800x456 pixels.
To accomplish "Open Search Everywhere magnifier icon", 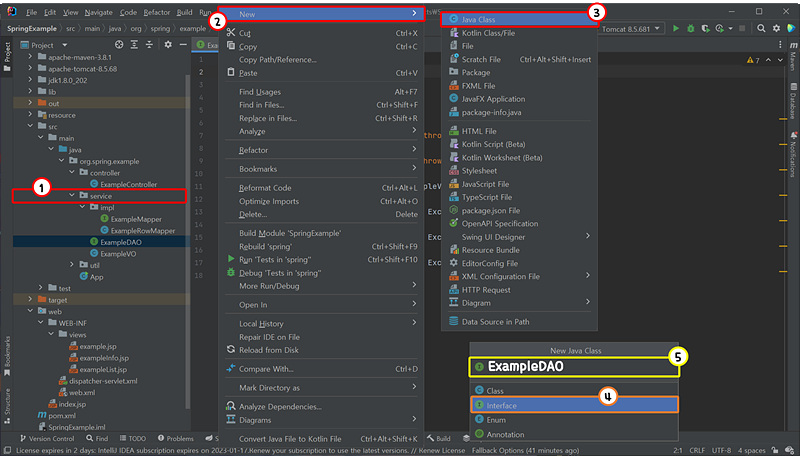I will coord(761,29).
